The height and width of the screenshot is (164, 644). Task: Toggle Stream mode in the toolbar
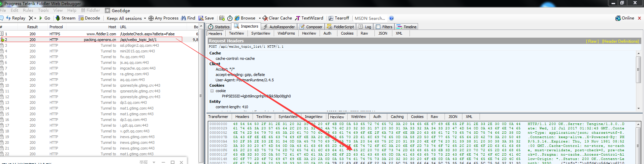click(66, 18)
